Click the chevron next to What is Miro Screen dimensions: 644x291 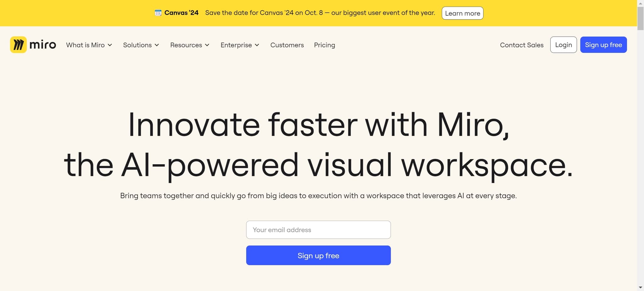point(110,45)
